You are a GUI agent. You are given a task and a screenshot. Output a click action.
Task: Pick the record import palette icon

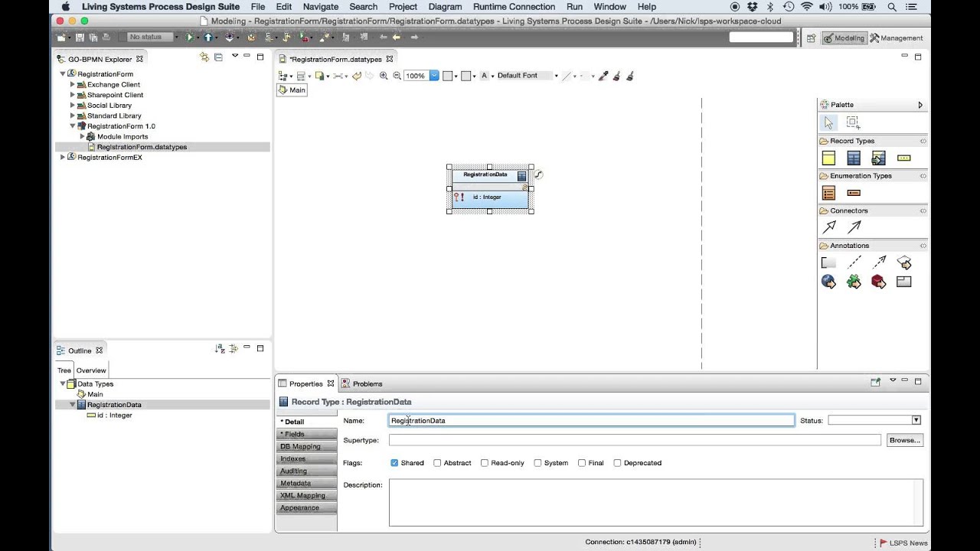pyautogui.click(x=878, y=158)
